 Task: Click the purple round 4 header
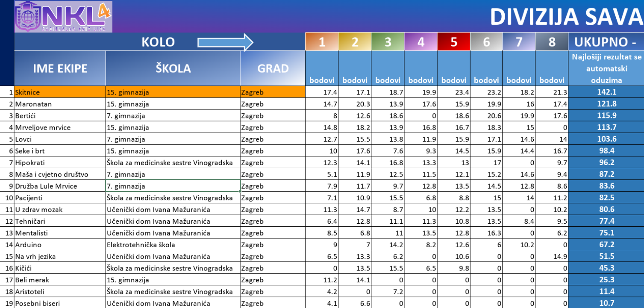(421, 42)
